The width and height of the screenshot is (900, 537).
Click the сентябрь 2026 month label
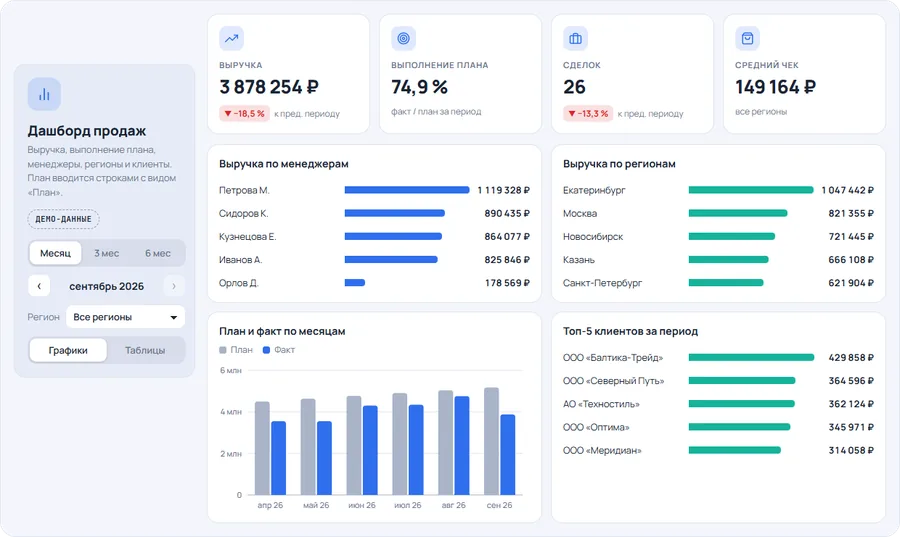click(x=107, y=286)
